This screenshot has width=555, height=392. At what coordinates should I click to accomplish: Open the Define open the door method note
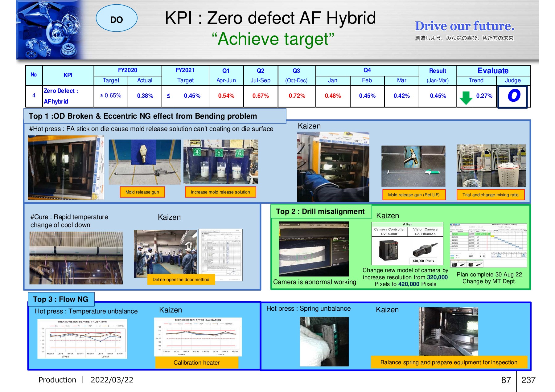click(181, 279)
